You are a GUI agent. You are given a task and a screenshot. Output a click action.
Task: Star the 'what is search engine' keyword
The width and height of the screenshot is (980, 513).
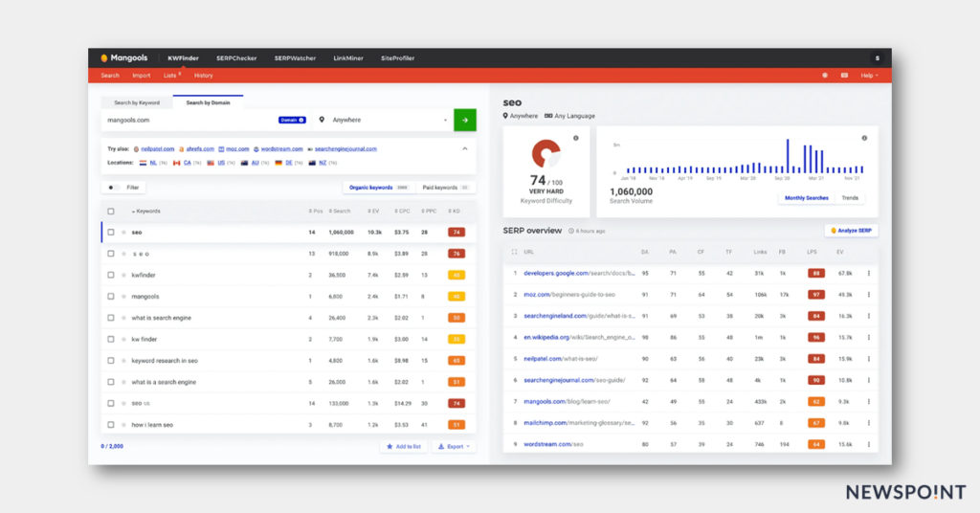point(123,318)
